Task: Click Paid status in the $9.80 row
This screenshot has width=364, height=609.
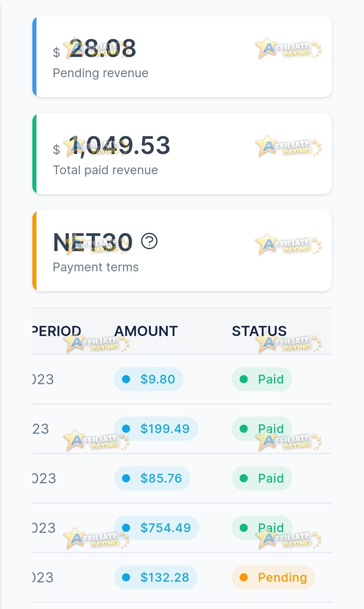Action: (262, 379)
